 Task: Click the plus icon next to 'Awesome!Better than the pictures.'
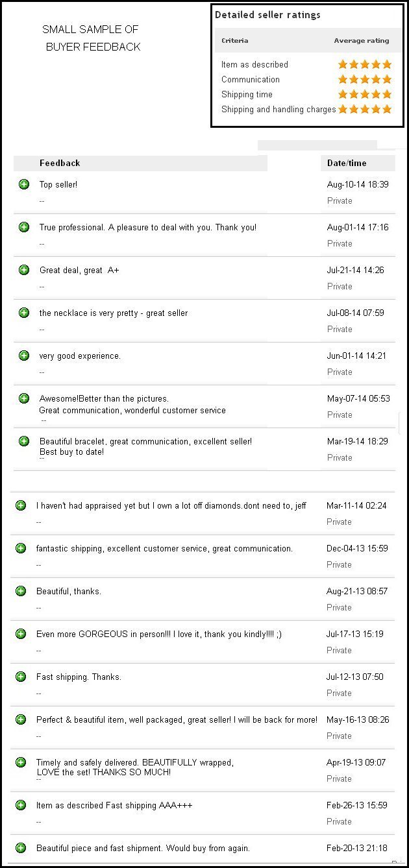(24, 398)
